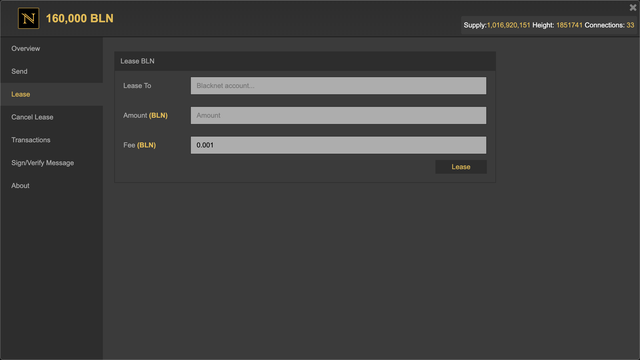Viewport: 640px width, 360px height.
Task: Submit with the Lease button
Action: tap(461, 167)
